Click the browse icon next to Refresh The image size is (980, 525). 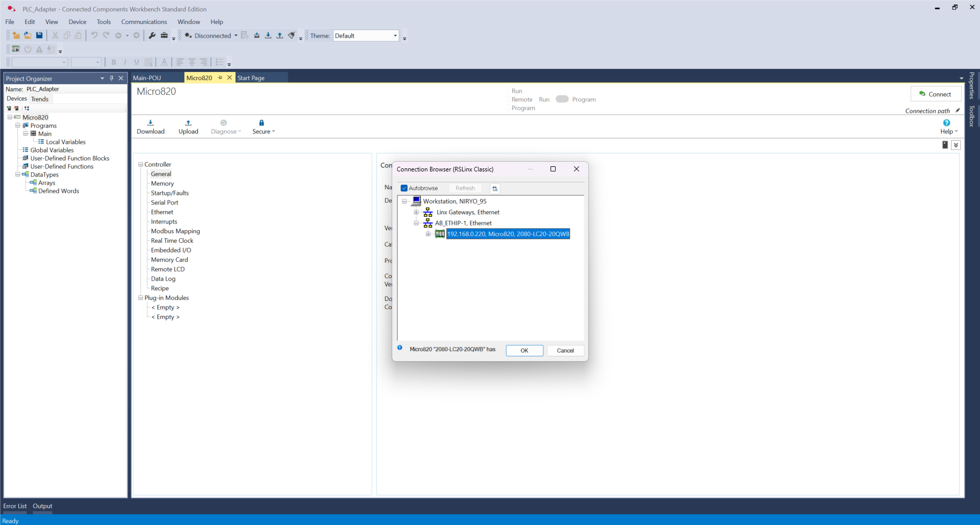494,189
